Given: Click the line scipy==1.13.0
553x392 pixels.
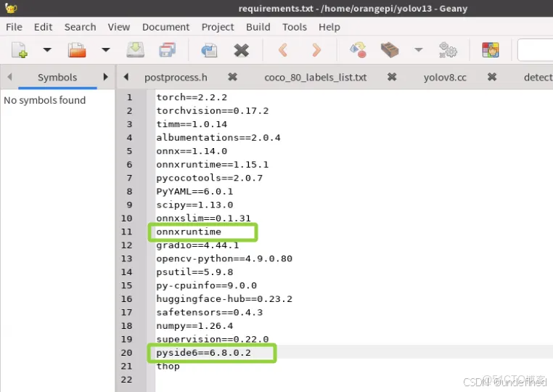Looking at the screenshot, I should point(194,205).
